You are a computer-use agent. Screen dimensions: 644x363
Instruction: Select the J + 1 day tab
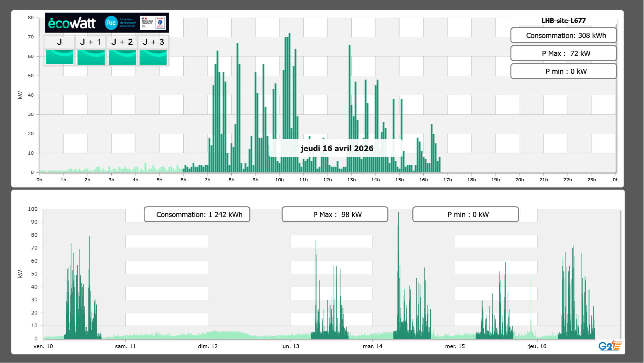pyautogui.click(x=91, y=42)
